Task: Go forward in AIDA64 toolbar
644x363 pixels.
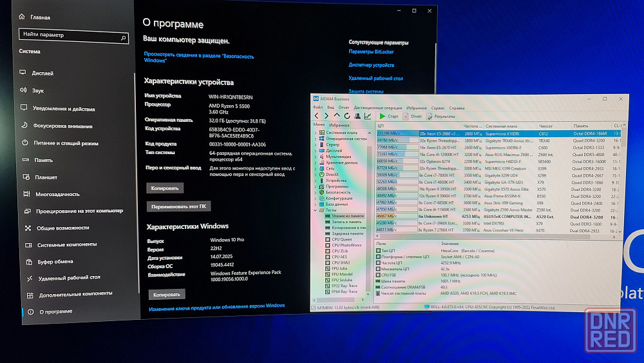Action: click(x=326, y=116)
